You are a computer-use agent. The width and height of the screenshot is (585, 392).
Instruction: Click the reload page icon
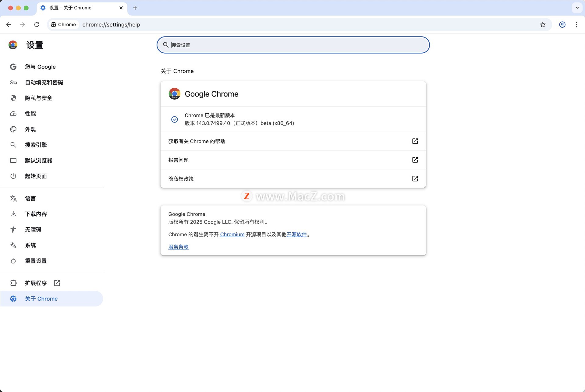(37, 25)
